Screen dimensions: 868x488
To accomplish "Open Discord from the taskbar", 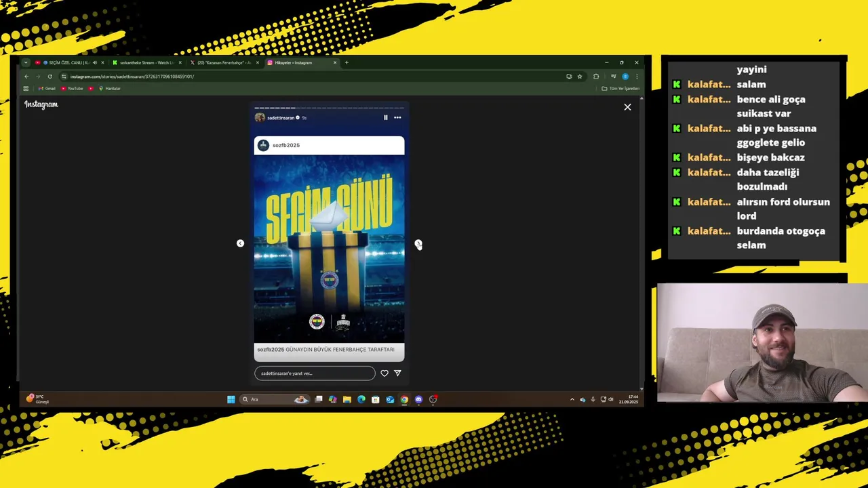I will pos(418,399).
